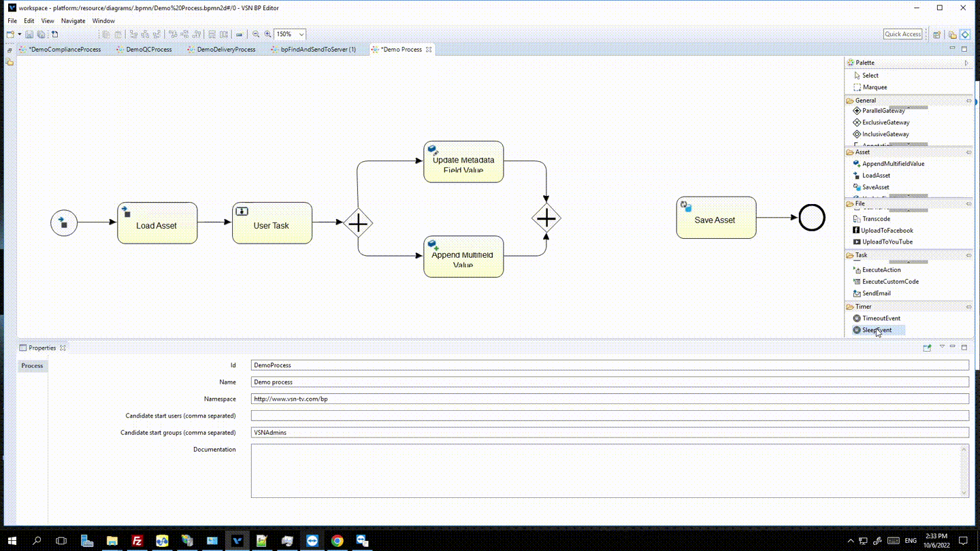Zoom in using the magnifier plus icon
Viewport: 980px width, 551px height.
pyautogui.click(x=268, y=34)
